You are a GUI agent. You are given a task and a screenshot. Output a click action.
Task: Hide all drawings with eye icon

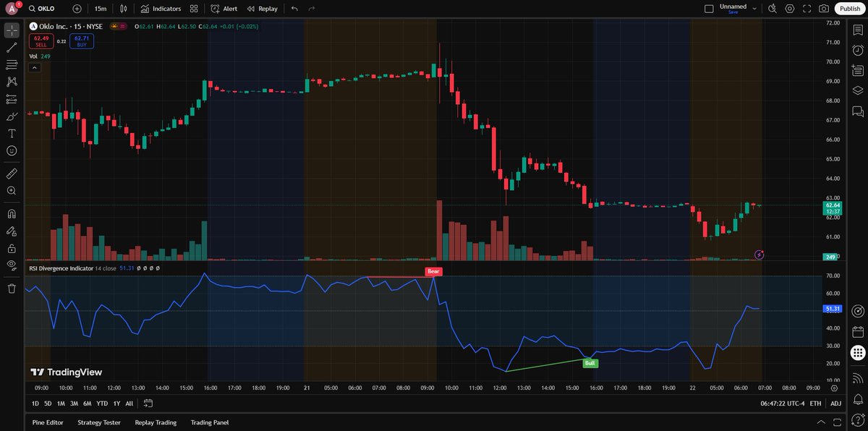click(12, 265)
